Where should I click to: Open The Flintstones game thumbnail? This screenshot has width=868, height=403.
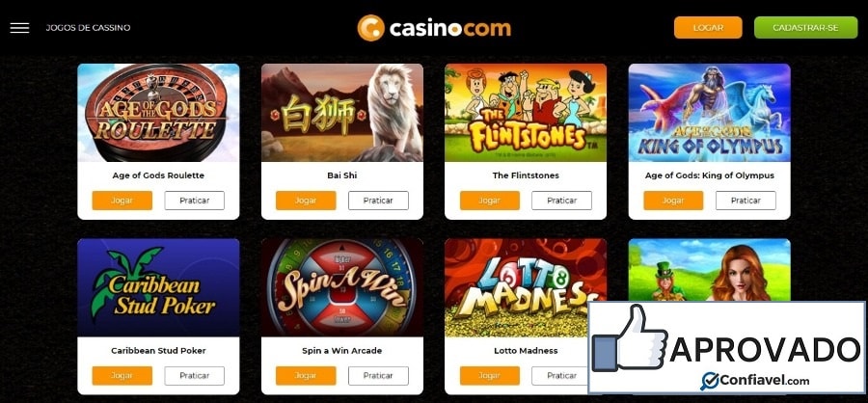pos(526,113)
